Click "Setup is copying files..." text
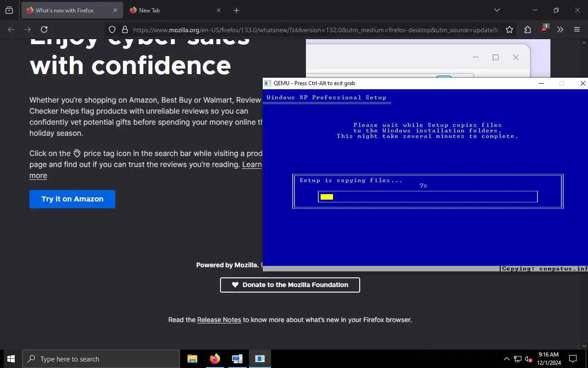 pyautogui.click(x=351, y=180)
